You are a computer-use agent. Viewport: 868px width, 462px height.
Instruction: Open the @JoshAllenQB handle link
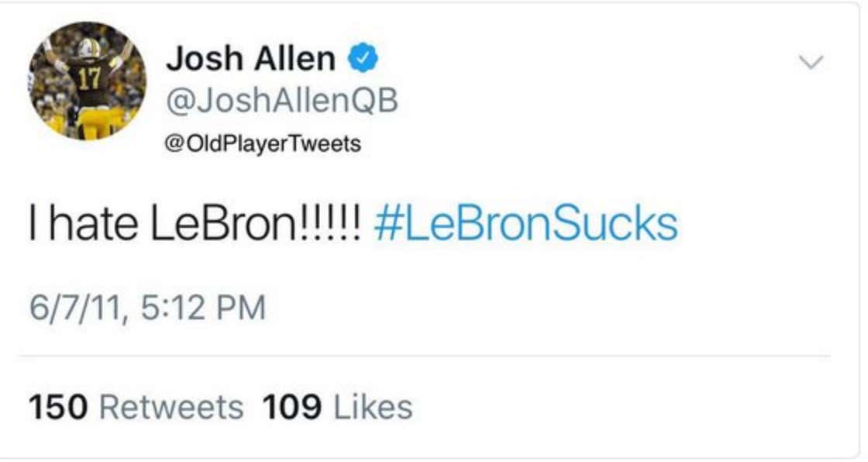[x=282, y=101]
